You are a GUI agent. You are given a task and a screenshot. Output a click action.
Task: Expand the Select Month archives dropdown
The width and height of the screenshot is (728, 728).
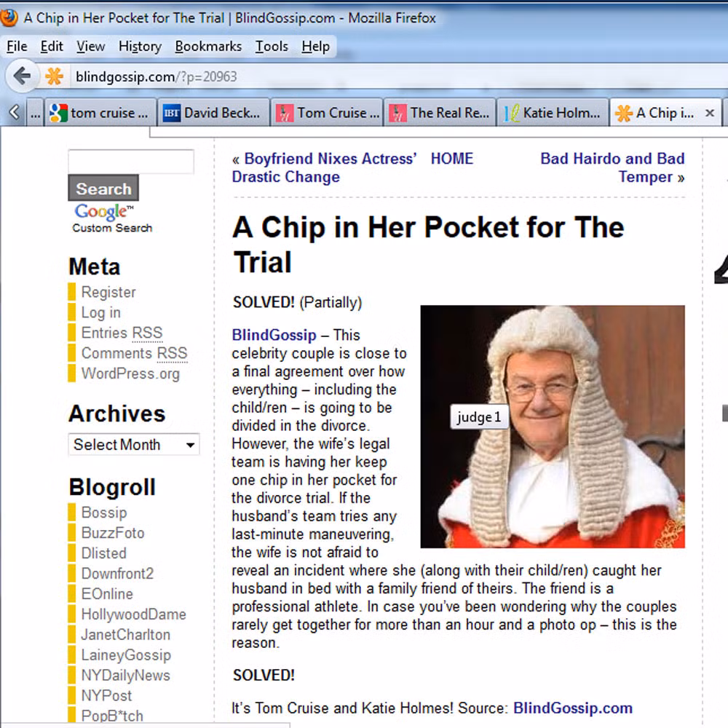(x=134, y=444)
